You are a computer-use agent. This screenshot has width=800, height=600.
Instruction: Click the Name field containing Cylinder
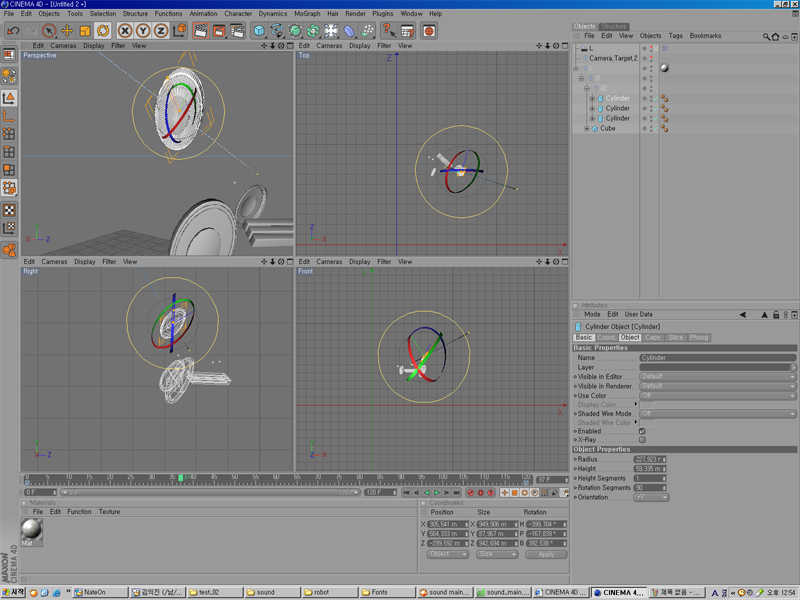(717, 358)
